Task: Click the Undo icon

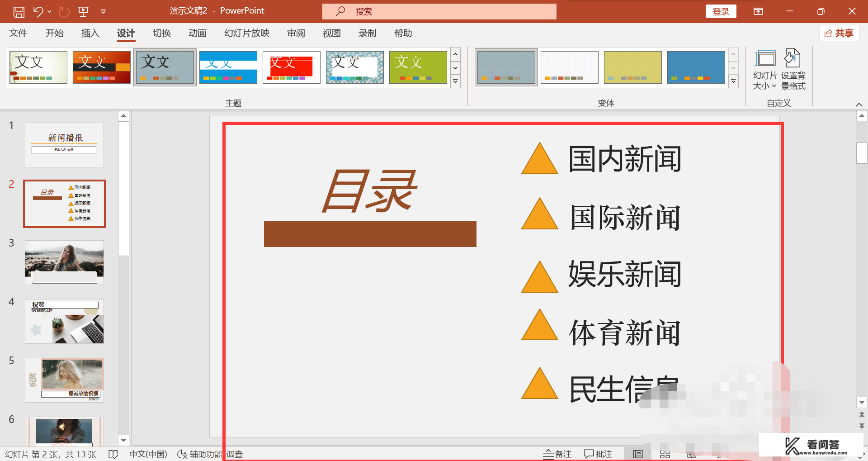Action: [38, 11]
